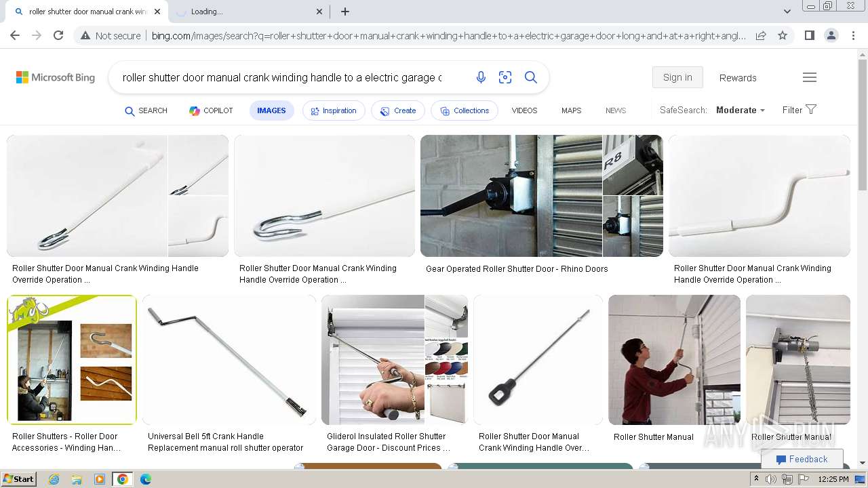Click 'Gear Operated Roller Shutter Door - Rhino Doors' caption
868x488 pixels.
517,269
